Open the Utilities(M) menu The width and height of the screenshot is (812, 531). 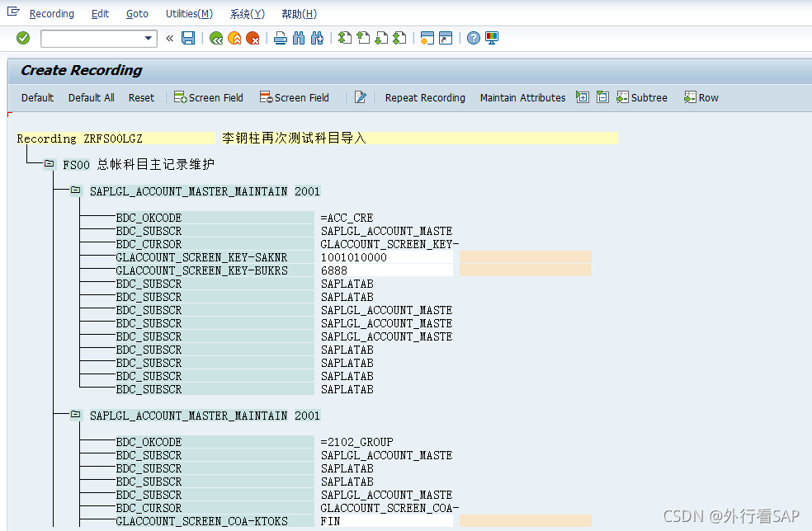pyautogui.click(x=189, y=14)
